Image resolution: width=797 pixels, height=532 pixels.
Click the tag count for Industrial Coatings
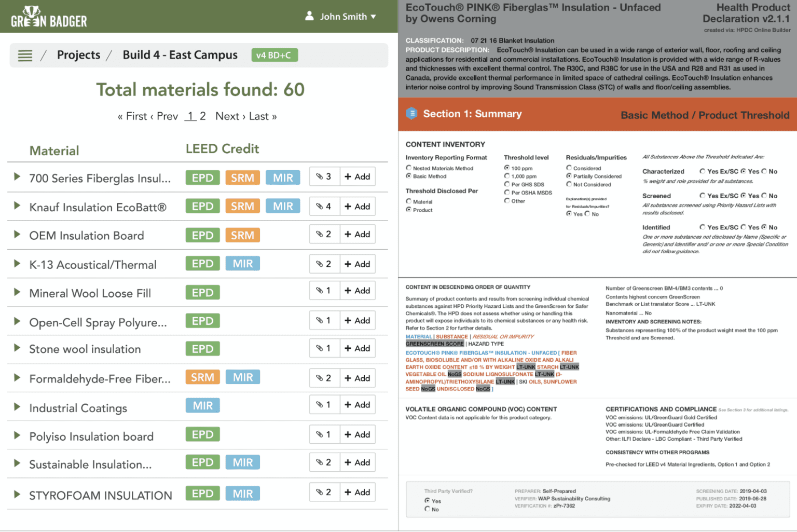click(x=324, y=405)
